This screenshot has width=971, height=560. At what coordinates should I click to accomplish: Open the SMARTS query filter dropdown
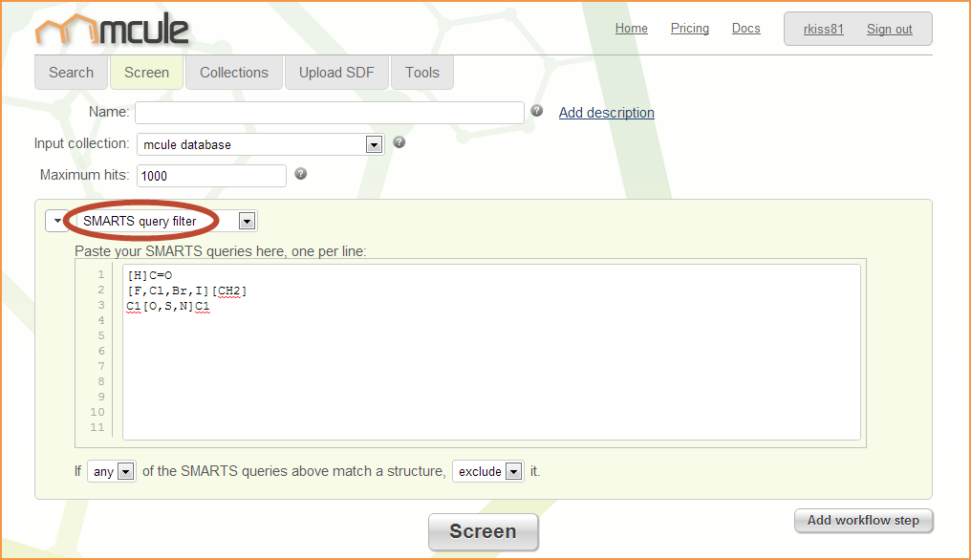166,221
